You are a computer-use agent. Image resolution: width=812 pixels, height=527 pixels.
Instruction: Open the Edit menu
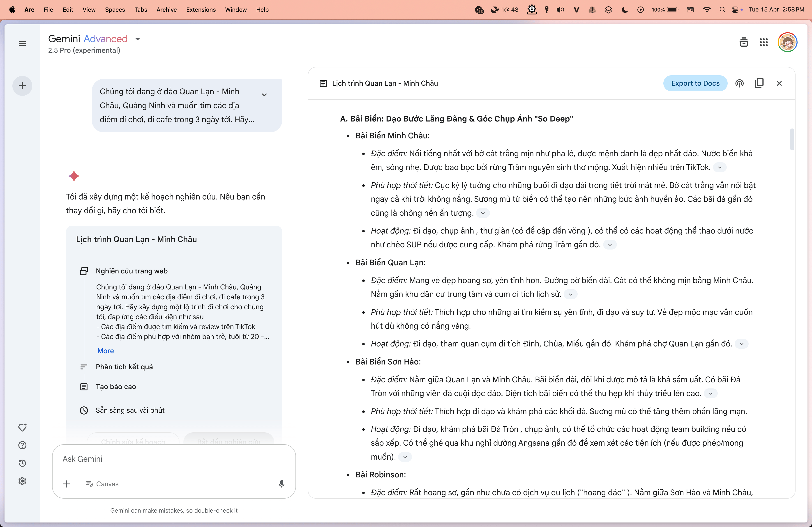67,9
